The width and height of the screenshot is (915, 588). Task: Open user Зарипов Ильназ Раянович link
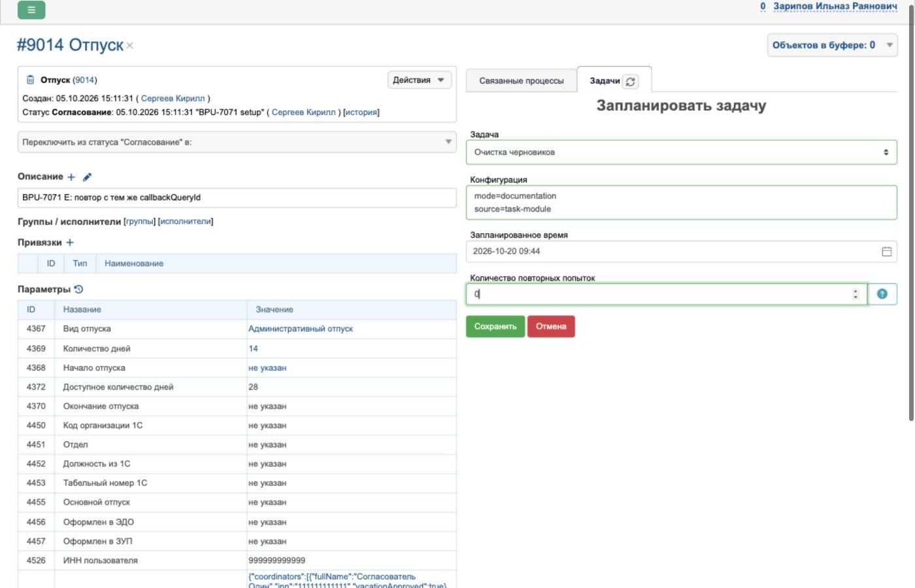pyautogui.click(x=835, y=7)
